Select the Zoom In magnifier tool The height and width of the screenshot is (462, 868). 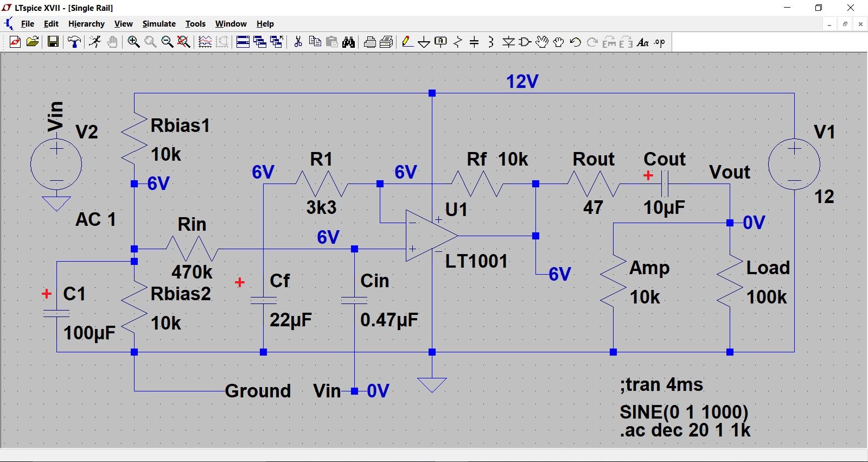point(133,42)
